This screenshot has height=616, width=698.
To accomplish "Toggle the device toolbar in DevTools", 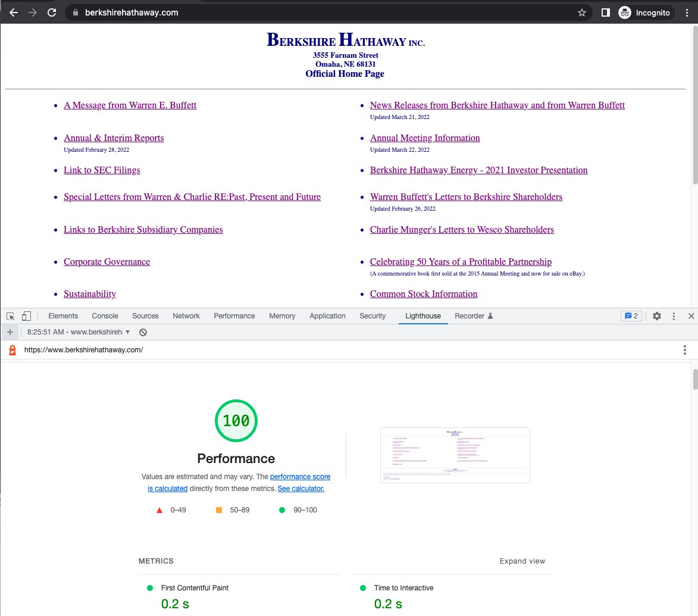I will pos(27,316).
